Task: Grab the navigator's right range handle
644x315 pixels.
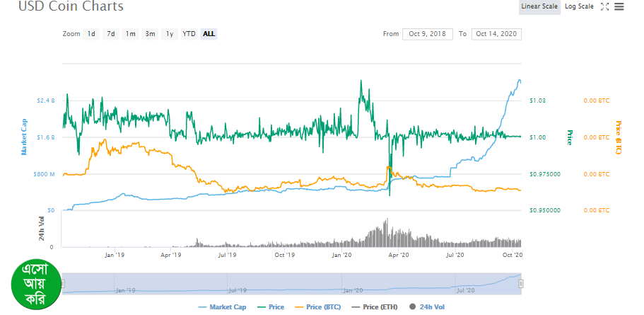Action: click(x=521, y=283)
